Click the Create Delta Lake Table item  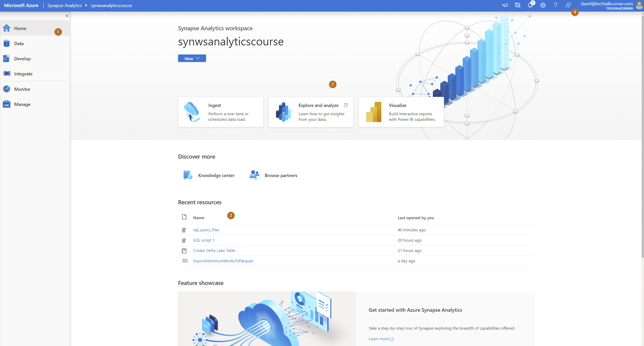214,250
